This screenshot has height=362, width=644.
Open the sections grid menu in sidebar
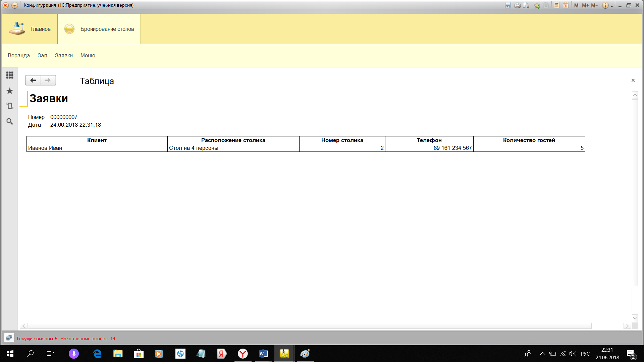click(x=10, y=75)
